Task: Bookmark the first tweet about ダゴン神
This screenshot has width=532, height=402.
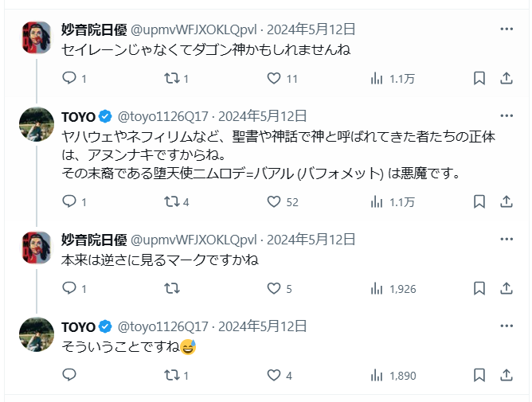Action: (x=479, y=78)
